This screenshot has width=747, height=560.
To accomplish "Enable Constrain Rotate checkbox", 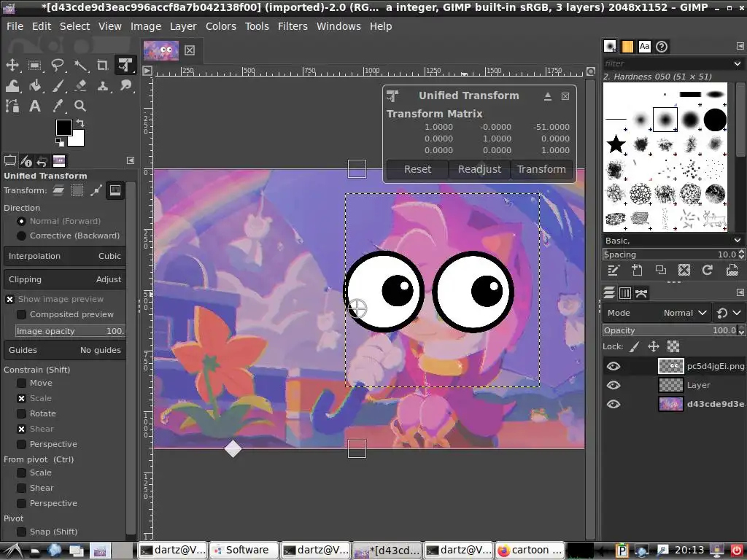I will click(21, 414).
